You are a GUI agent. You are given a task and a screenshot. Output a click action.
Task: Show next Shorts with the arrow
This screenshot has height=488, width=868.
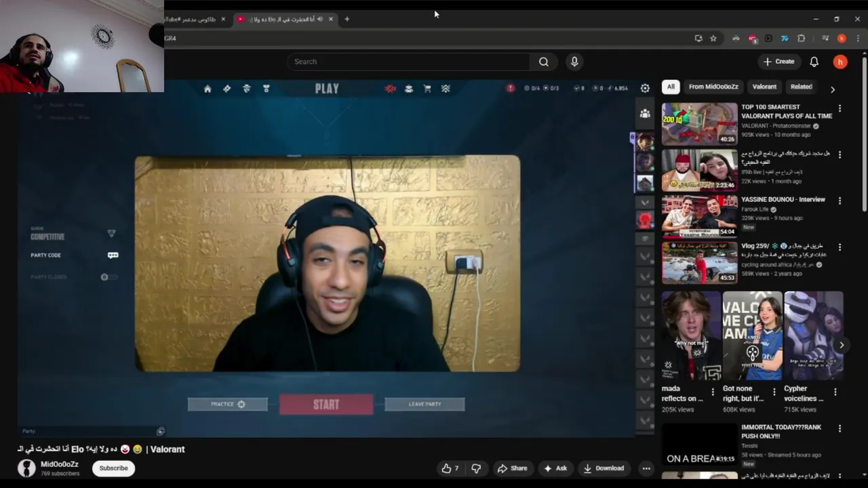(x=842, y=345)
